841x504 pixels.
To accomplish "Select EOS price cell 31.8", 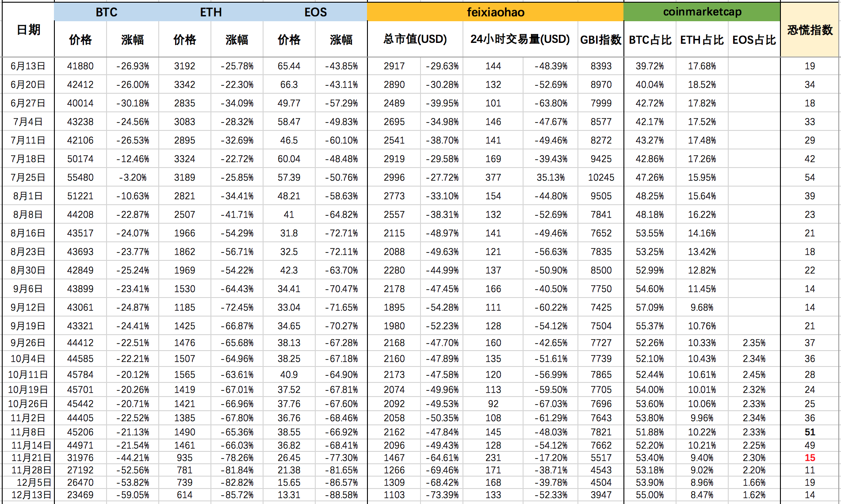I will coord(289,233).
